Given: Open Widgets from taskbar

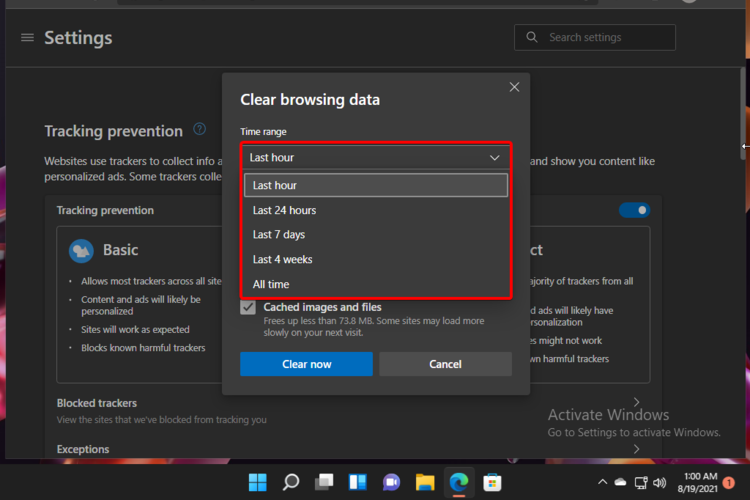Looking at the screenshot, I should [358, 482].
